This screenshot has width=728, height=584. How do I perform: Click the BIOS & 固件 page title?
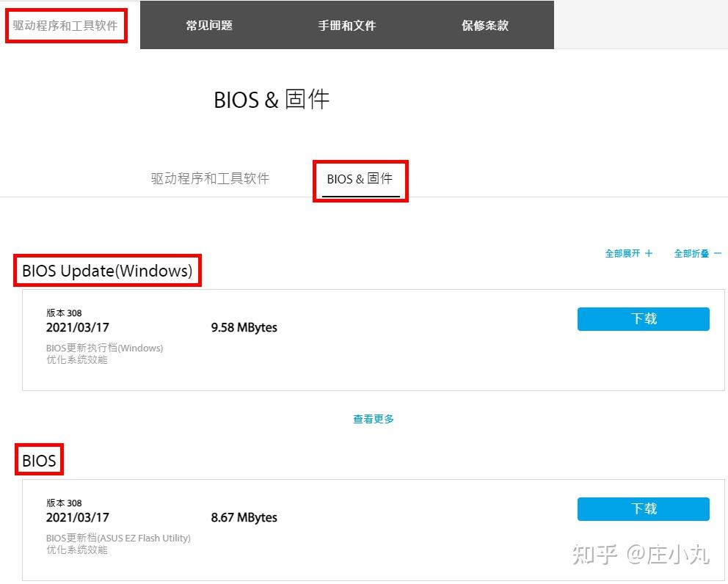tap(272, 99)
